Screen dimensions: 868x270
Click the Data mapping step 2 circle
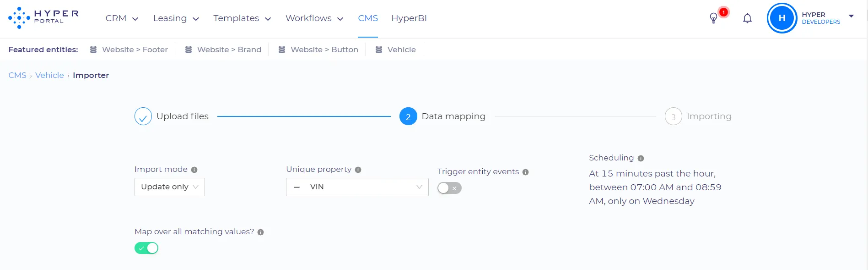pyautogui.click(x=408, y=116)
